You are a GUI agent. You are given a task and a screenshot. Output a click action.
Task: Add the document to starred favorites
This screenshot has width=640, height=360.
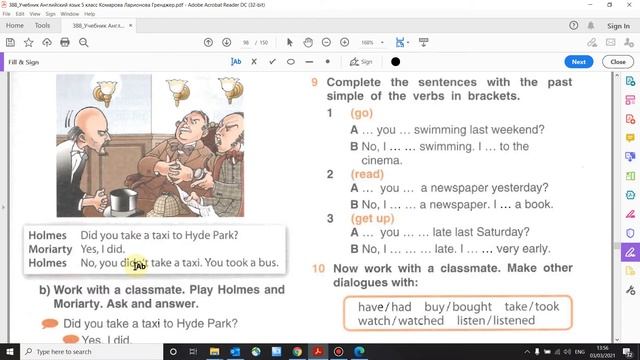(x=29, y=42)
